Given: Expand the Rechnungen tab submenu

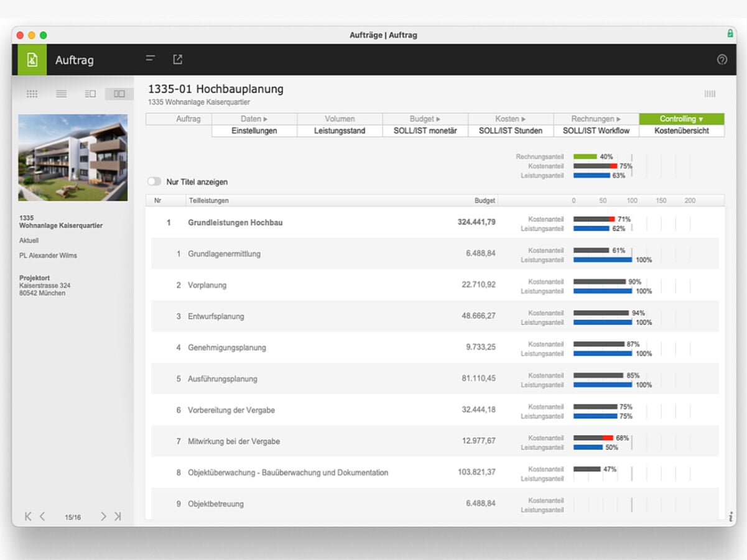Looking at the screenshot, I should click(x=596, y=119).
